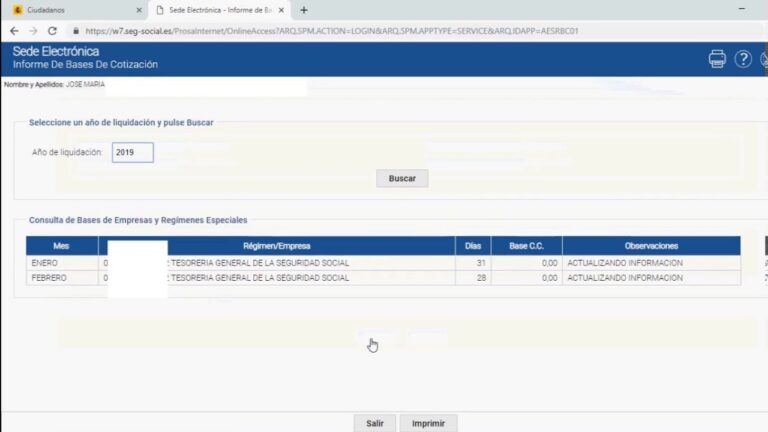This screenshot has height=432, width=768.
Task: Click the Salir button
Action: (375, 423)
